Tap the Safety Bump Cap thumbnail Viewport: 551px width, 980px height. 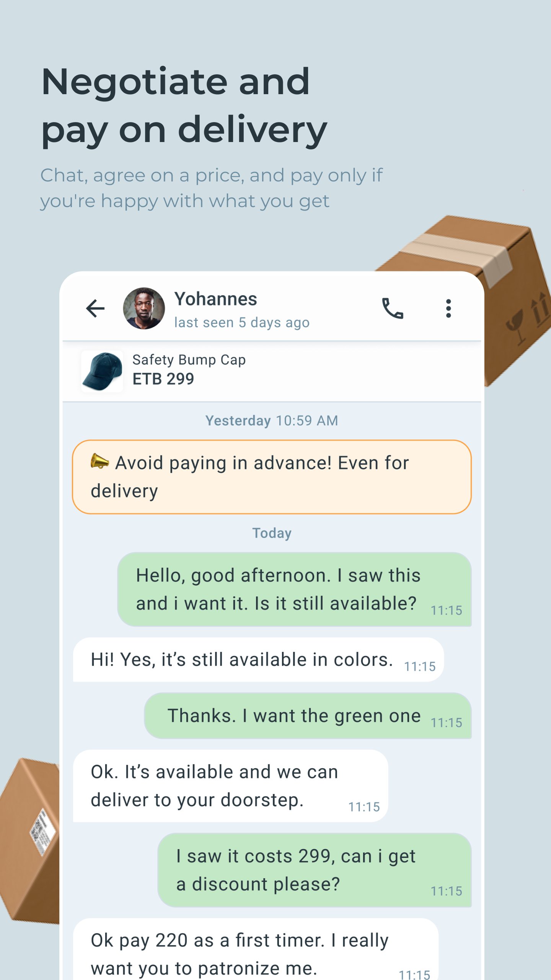click(x=102, y=371)
